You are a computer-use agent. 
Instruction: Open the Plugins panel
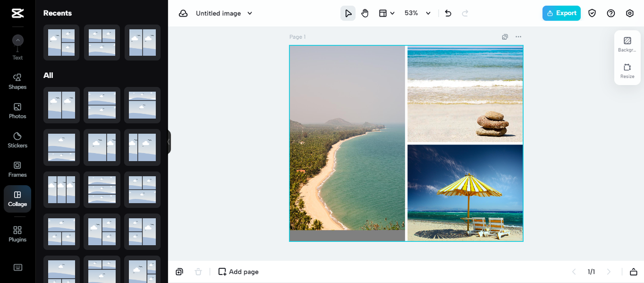coord(18,234)
